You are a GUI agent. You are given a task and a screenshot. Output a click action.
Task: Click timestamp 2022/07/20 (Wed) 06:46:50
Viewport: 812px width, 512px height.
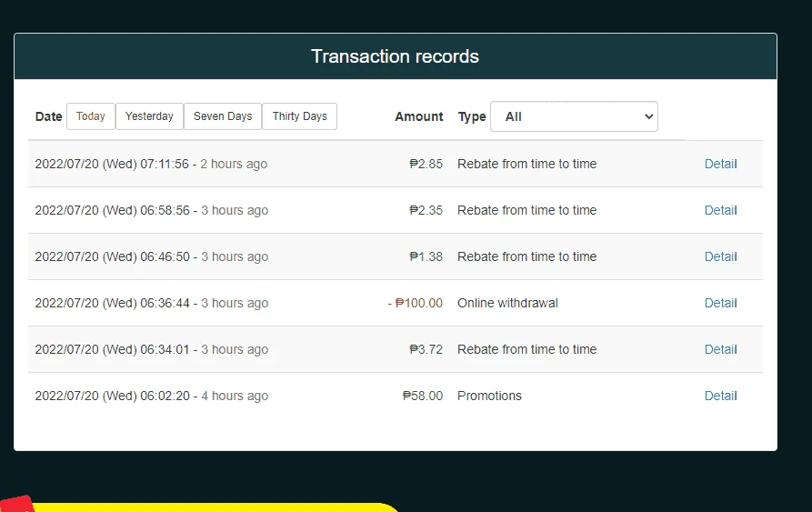[113, 256]
